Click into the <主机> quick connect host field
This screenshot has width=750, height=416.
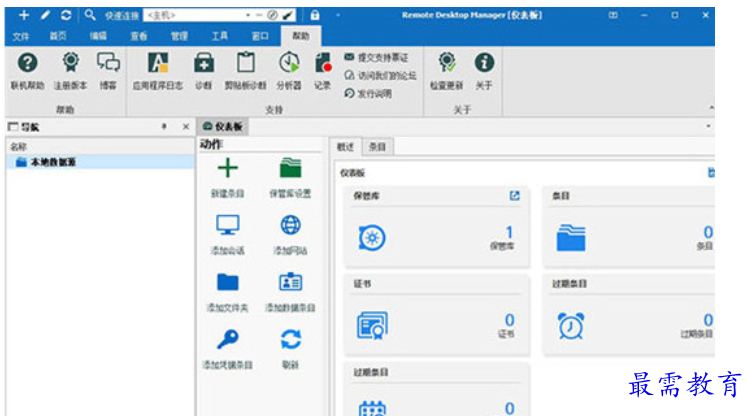coord(193,15)
